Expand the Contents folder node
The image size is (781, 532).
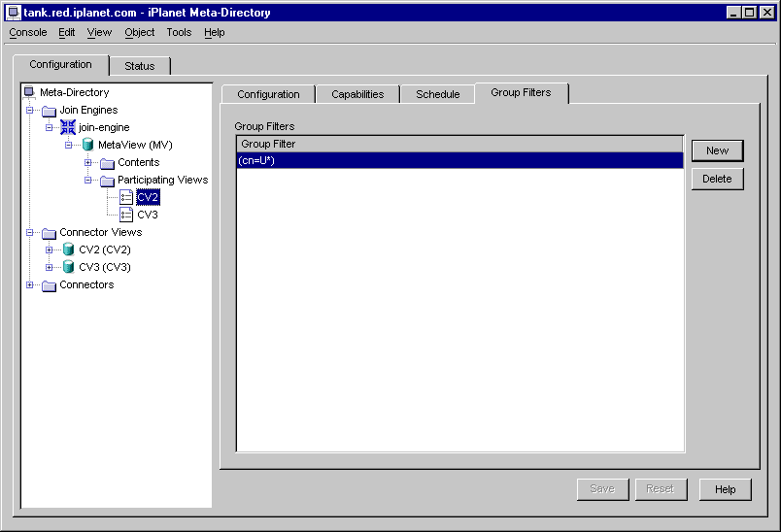87,162
